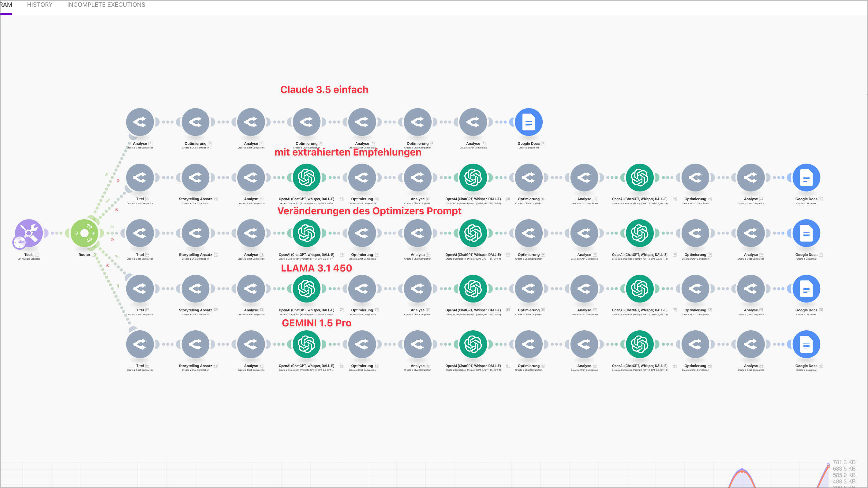Click the Analyse 37 module icon

tap(584, 233)
